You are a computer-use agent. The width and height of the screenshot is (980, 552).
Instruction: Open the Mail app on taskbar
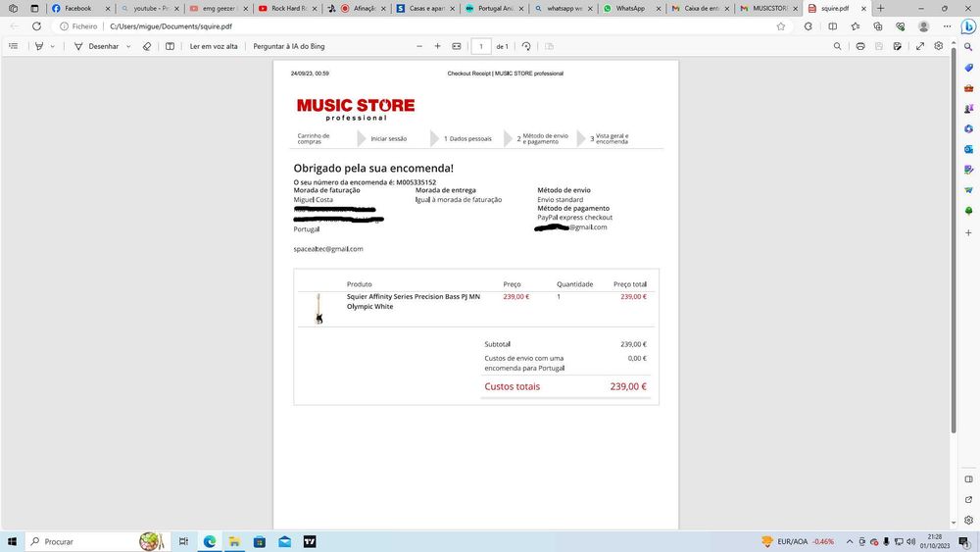(x=284, y=541)
